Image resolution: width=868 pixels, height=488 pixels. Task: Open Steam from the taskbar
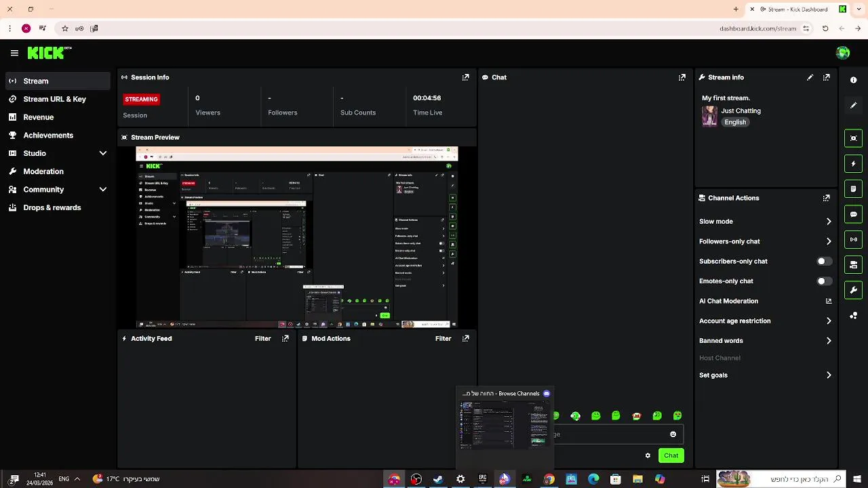point(438,479)
